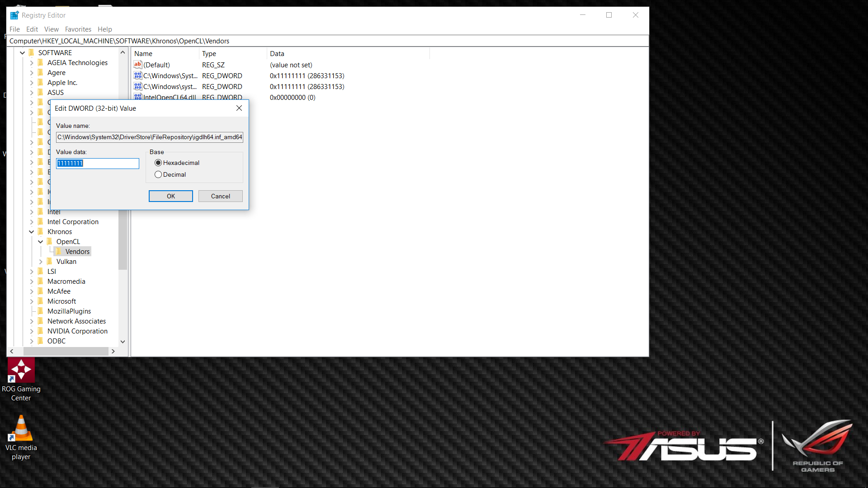Viewport: 868px width, 488px height.
Task: Open the Favorites menu
Action: pyautogui.click(x=78, y=29)
